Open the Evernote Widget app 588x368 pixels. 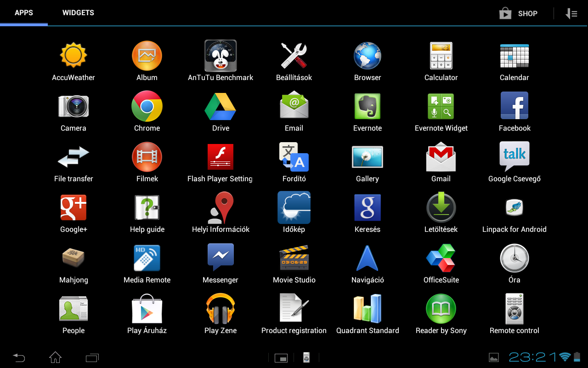point(441,112)
